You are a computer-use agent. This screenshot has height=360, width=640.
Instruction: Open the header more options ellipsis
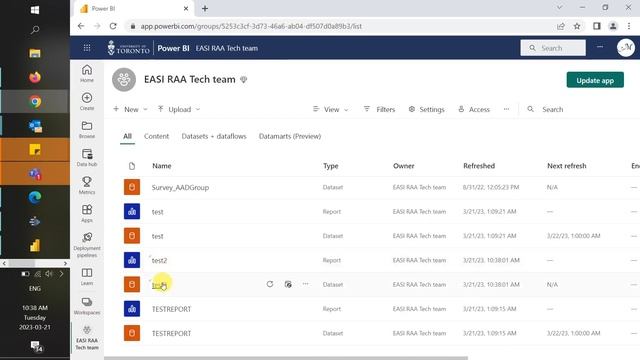point(600,47)
